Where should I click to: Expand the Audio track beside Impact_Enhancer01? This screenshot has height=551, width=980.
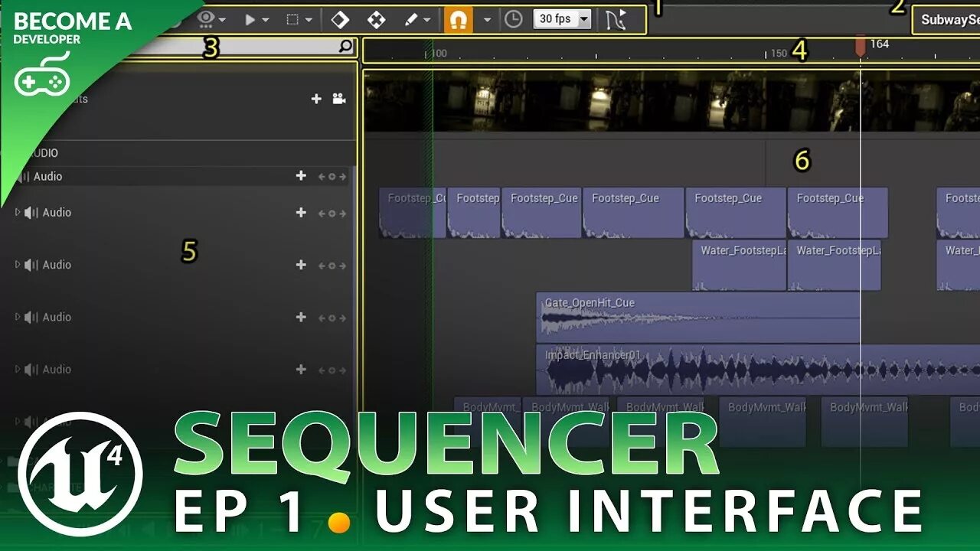[x=18, y=369]
